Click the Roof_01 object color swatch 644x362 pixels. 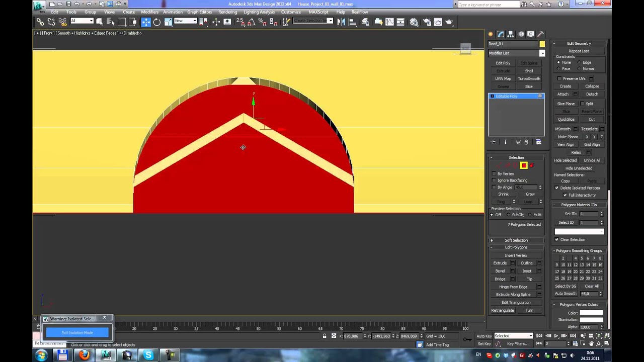542,44
